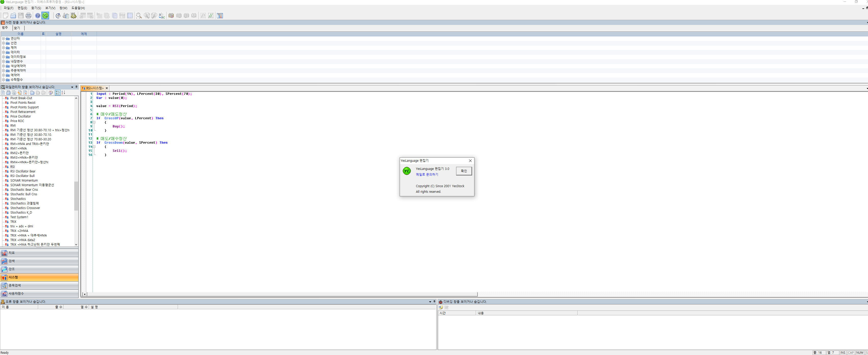The height and width of the screenshot is (355, 868).
Task: Expand the 연산자 folder in dictionary
Action: point(3,38)
